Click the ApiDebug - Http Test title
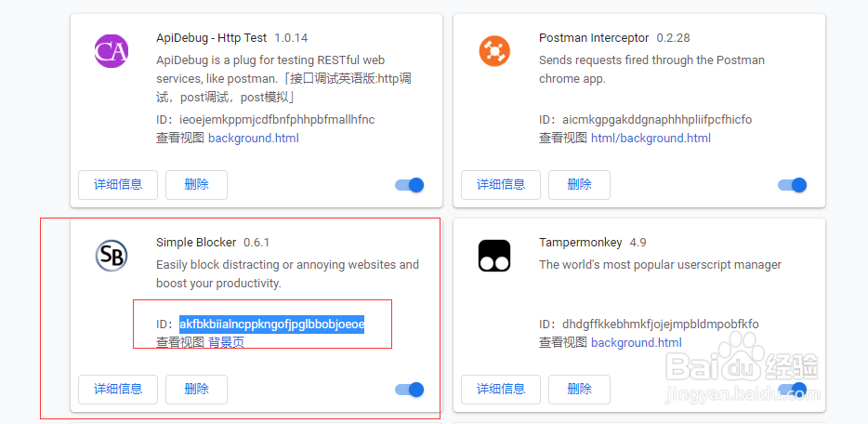The height and width of the screenshot is (424, 868). tap(212, 37)
